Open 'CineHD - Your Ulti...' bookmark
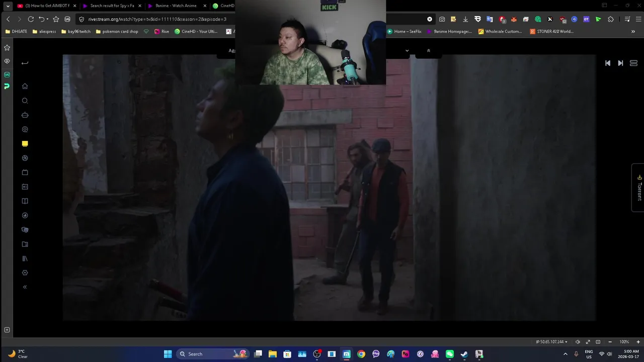Viewport: 644px width, 362px height. tap(196, 31)
